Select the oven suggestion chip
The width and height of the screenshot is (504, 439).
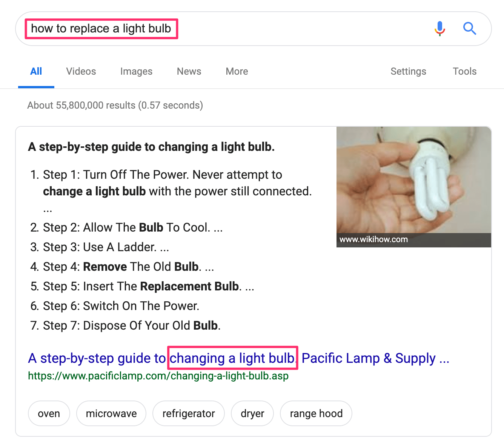[49, 413]
